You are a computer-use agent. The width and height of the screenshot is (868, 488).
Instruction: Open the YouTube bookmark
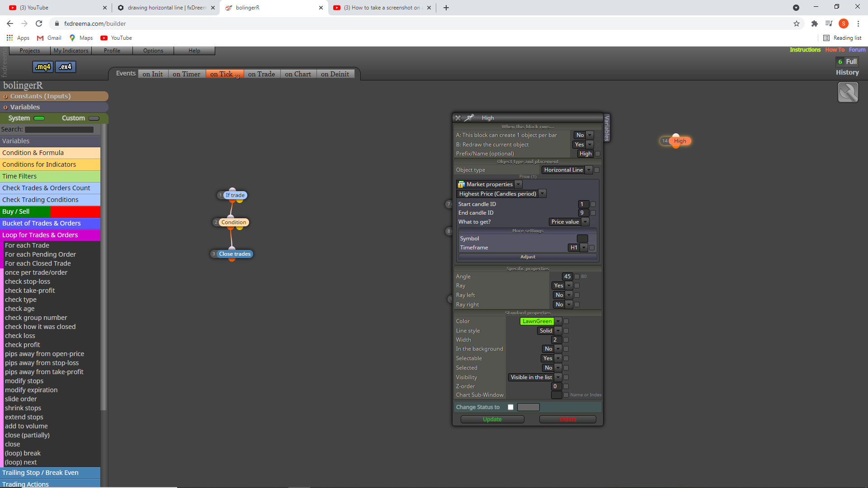coord(116,38)
